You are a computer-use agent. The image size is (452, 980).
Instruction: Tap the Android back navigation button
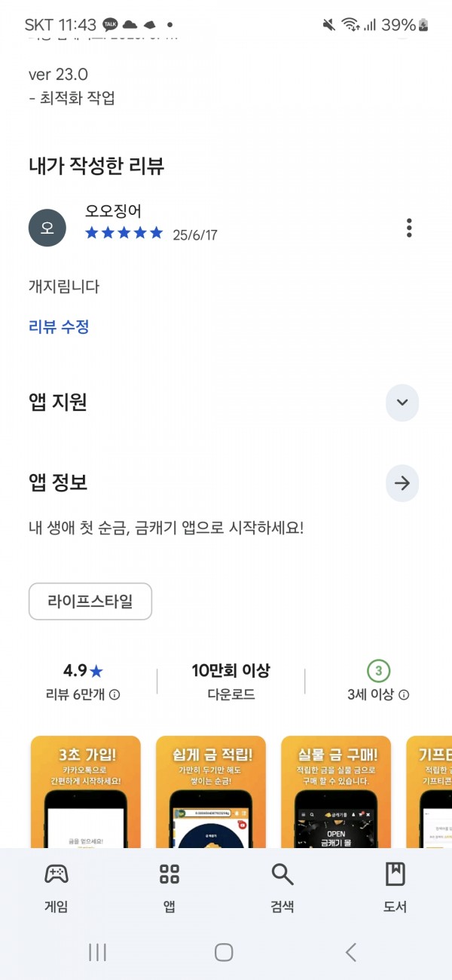click(x=351, y=952)
